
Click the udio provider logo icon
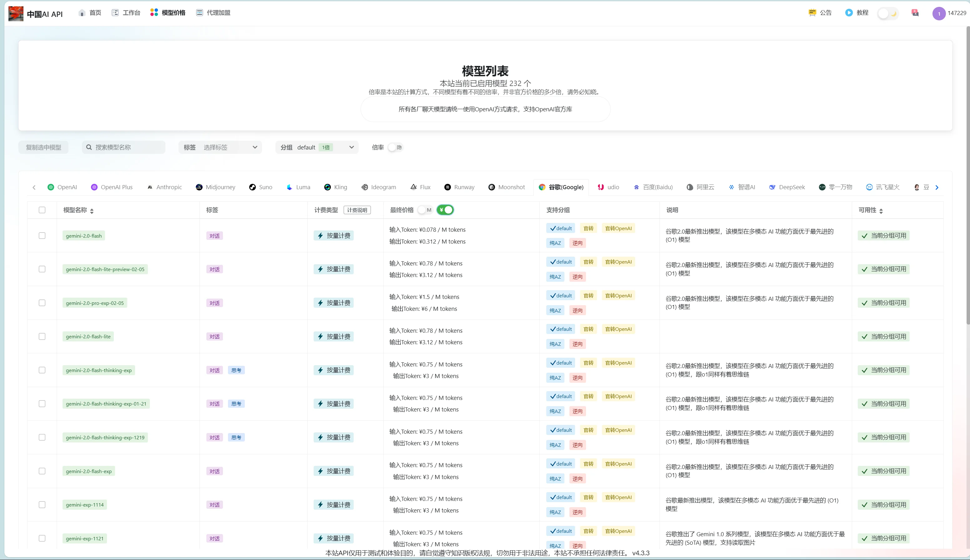click(601, 187)
